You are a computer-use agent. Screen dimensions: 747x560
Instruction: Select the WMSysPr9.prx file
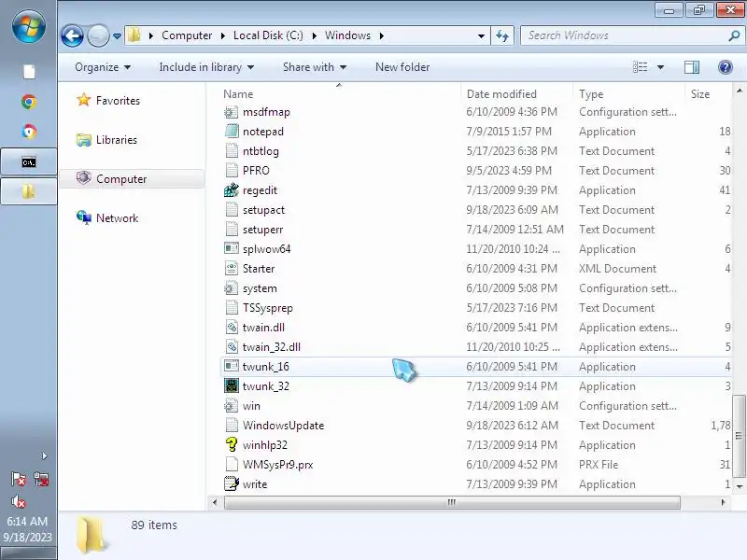click(277, 465)
